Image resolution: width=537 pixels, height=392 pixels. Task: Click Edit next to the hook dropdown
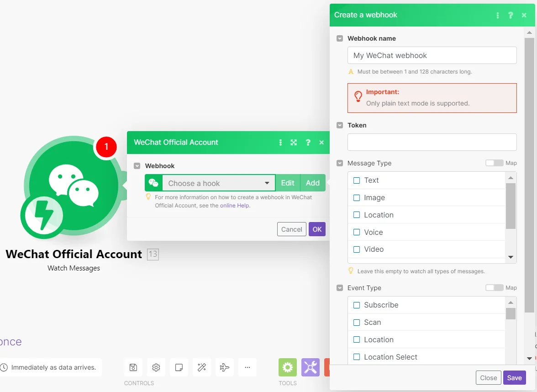(x=288, y=183)
